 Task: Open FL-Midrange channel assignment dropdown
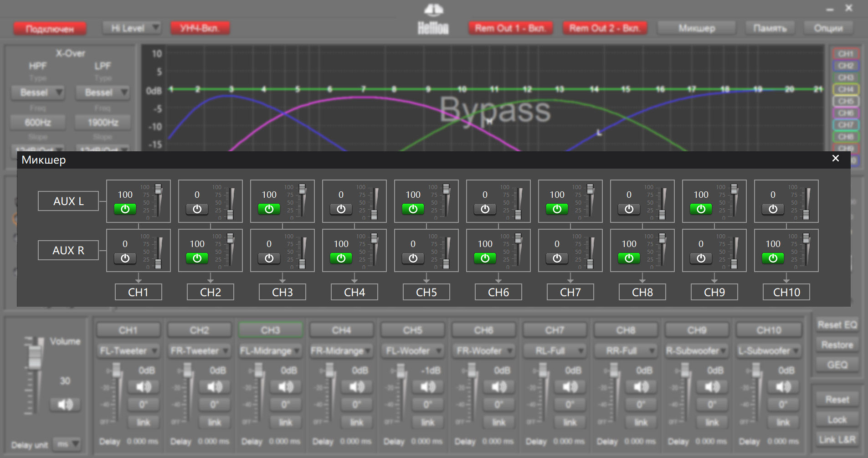[270, 351]
